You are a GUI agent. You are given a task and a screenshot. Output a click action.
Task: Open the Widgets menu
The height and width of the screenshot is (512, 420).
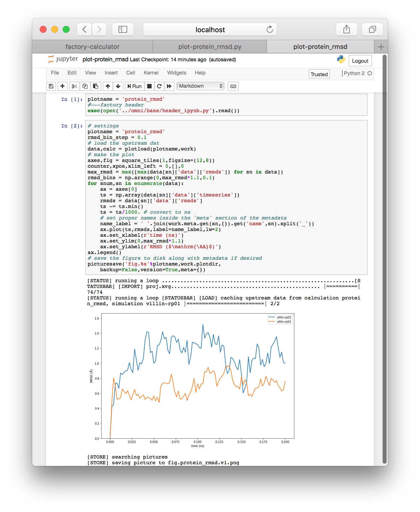[x=177, y=73]
